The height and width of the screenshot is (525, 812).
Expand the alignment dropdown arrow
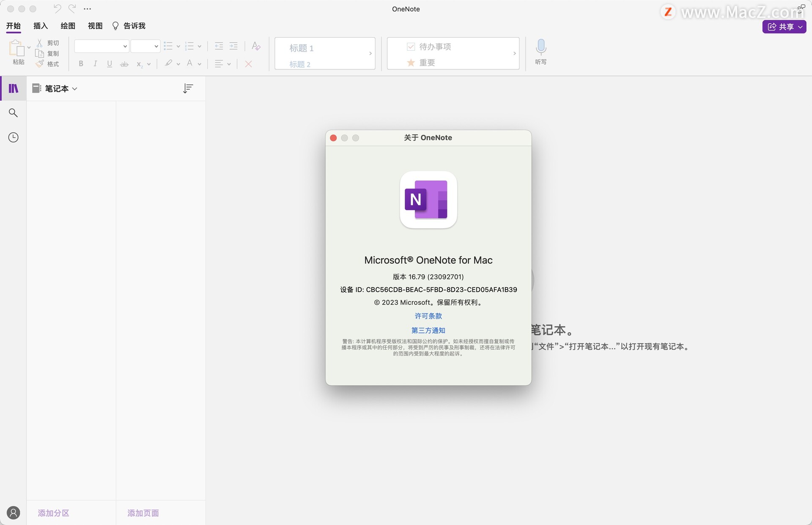tap(229, 64)
